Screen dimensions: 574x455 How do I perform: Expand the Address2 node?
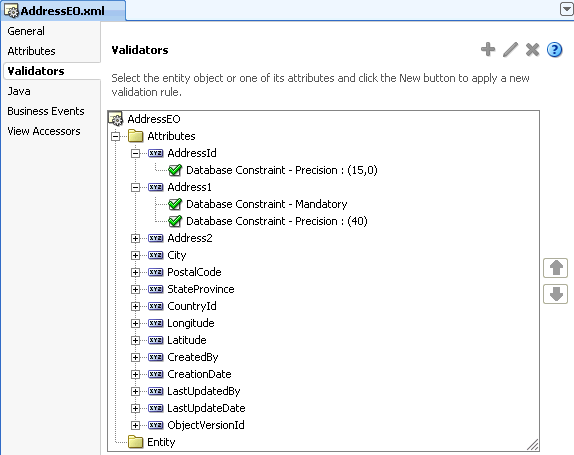135,238
